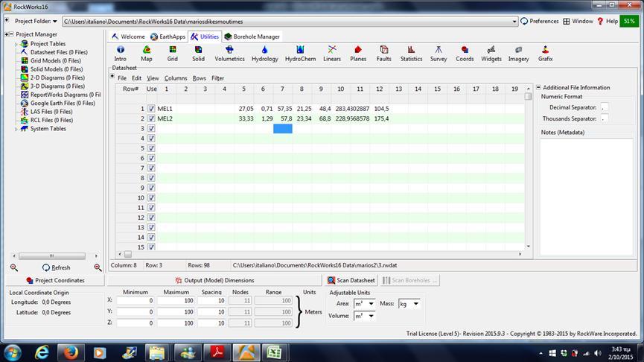Open Firefox from the Windows taskbar
Image resolution: width=644 pixels, height=362 pixels.
pyautogui.click(x=70, y=352)
